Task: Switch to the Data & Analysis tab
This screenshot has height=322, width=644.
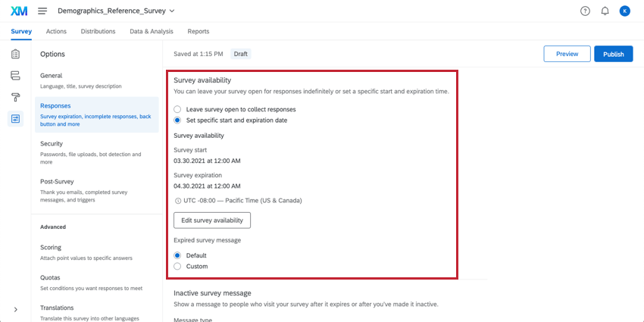Action: (x=152, y=31)
